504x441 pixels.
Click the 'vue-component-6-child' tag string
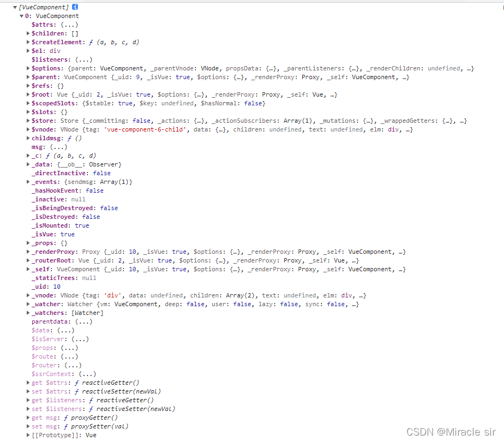[145, 129]
